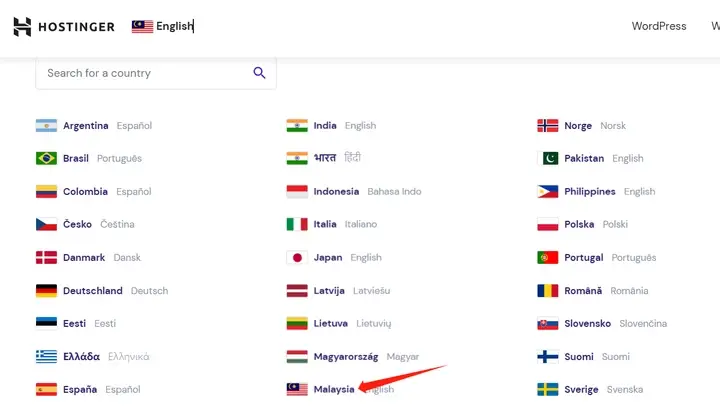Screen dimensions: 720x410
Task: Click the Pakistan flag icon
Action: [x=548, y=158]
